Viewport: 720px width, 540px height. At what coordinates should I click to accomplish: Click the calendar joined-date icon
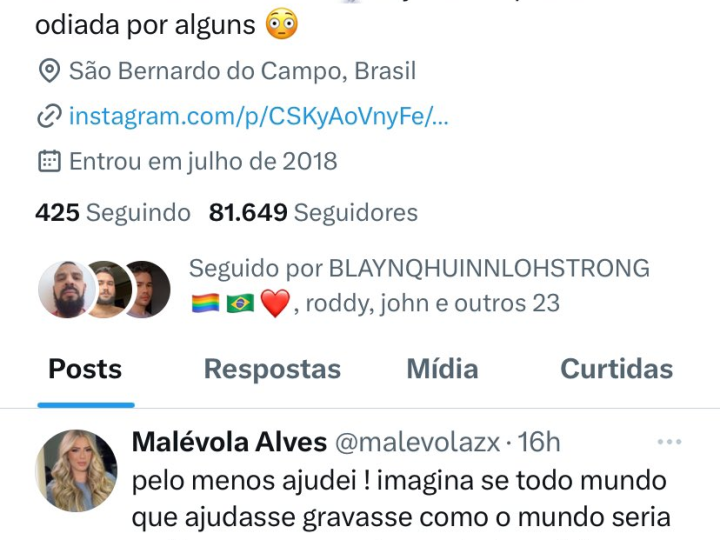click(49, 161)
